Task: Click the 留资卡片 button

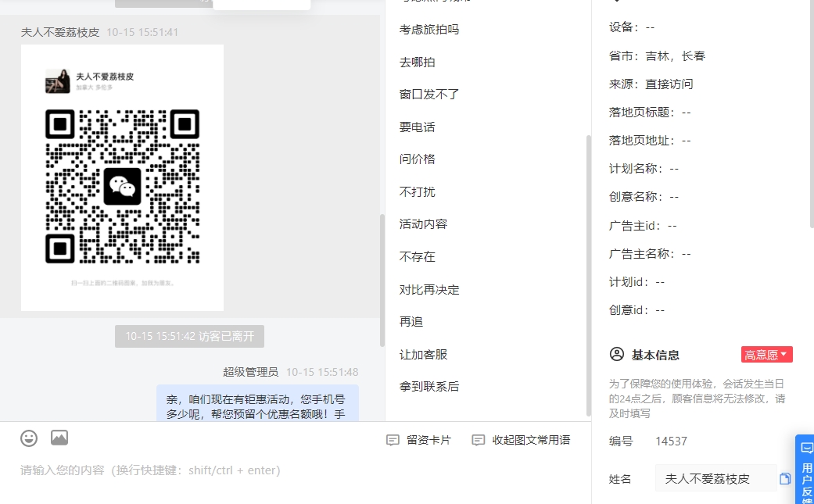Action: click(419, 440)
